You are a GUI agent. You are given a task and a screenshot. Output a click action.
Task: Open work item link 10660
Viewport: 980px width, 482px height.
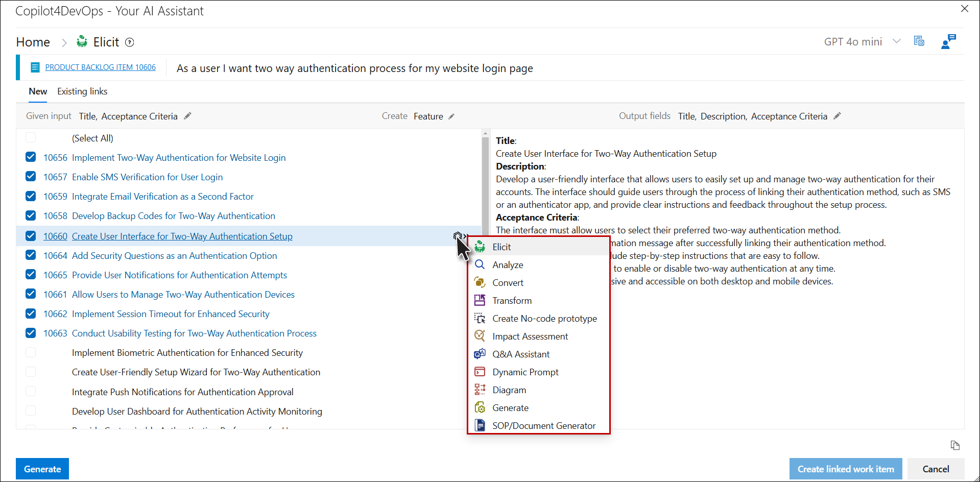(x=55, y=236)
